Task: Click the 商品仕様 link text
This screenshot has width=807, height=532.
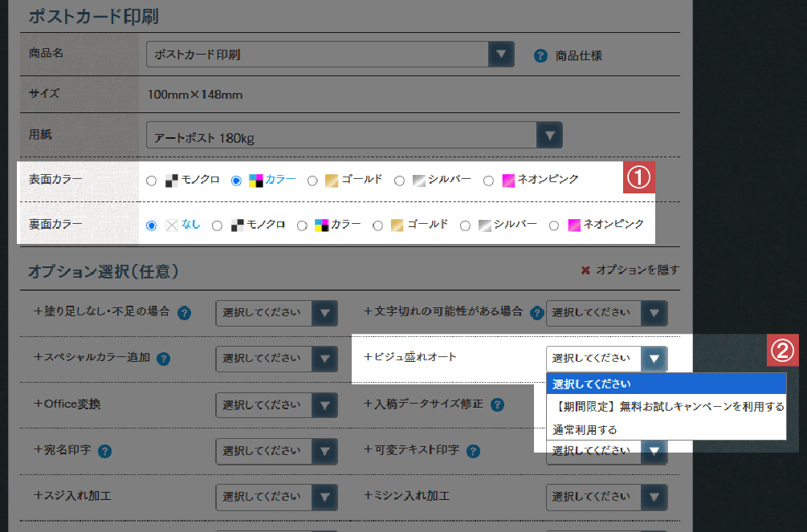Action: pos(578,55)
